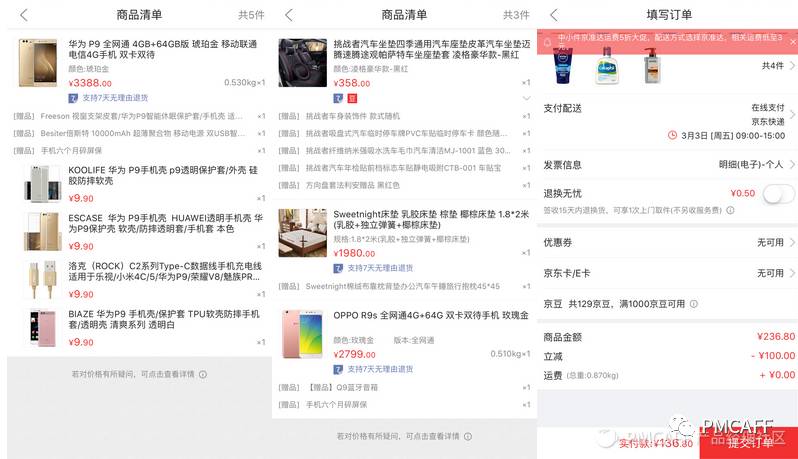Open 支付配送 payment and delivery options
This screenshot has width=798, height=459.
point(668,121)
